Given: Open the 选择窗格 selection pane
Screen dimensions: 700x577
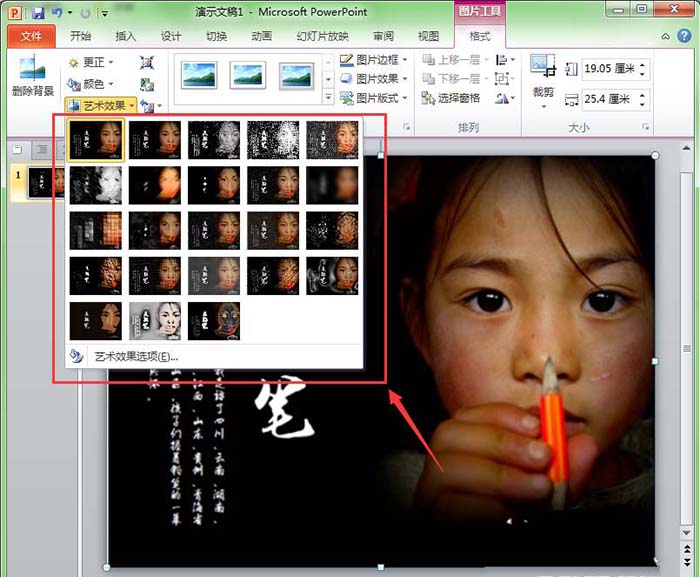Looking at the screenshot, I should (x=451, y=98).
